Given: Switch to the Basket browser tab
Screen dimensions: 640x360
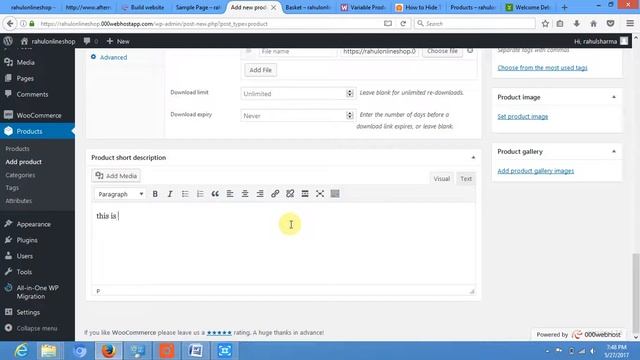Looking at the screenshot, I should (x=308, y=7).
